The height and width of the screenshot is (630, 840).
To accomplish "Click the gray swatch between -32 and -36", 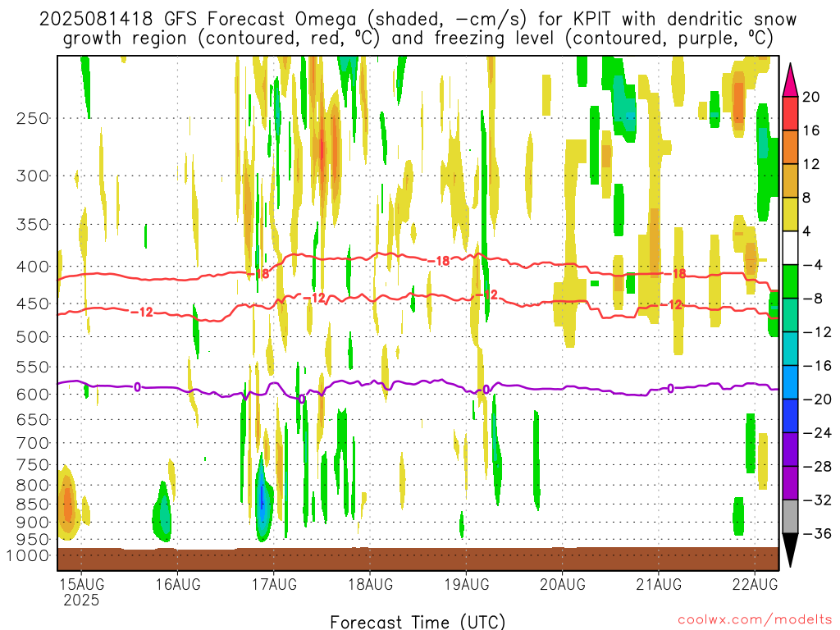I will click(x=790, y=517).
